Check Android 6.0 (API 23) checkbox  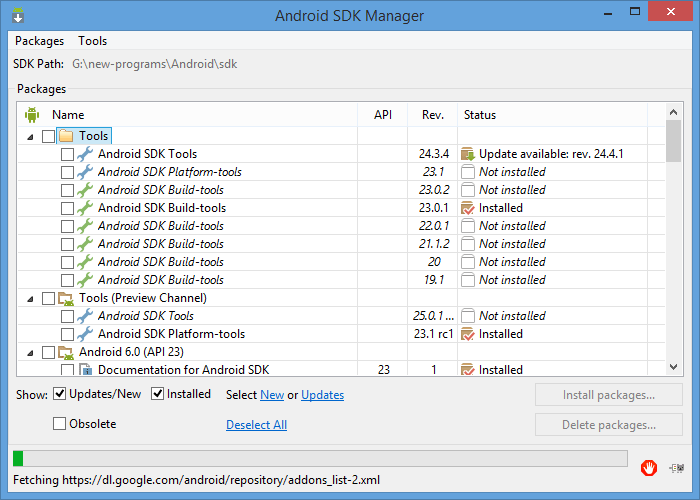[48, 352]
